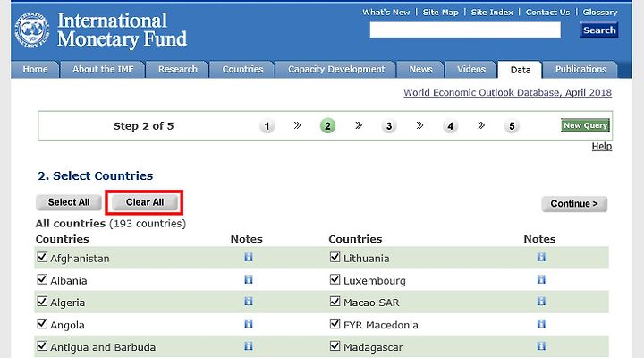Open the What's New link
Viewport: 644px width, 358px height.
[x=386, y=13]
